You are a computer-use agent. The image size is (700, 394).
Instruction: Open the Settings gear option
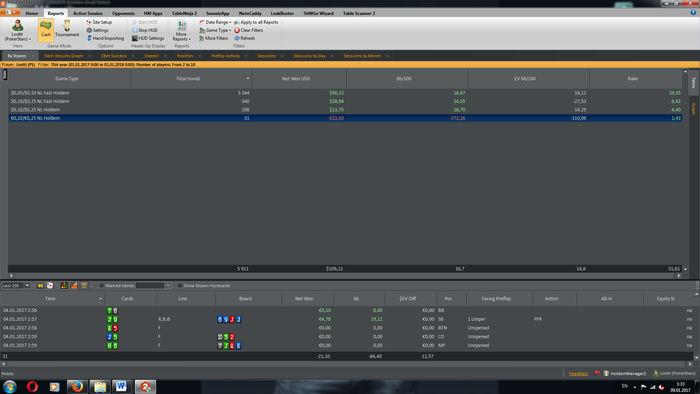(x=97, y=30)
